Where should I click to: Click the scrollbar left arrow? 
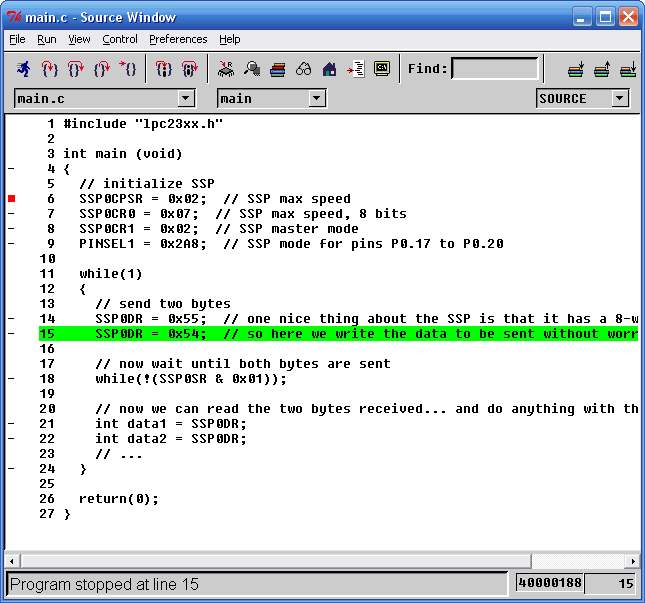12,561
